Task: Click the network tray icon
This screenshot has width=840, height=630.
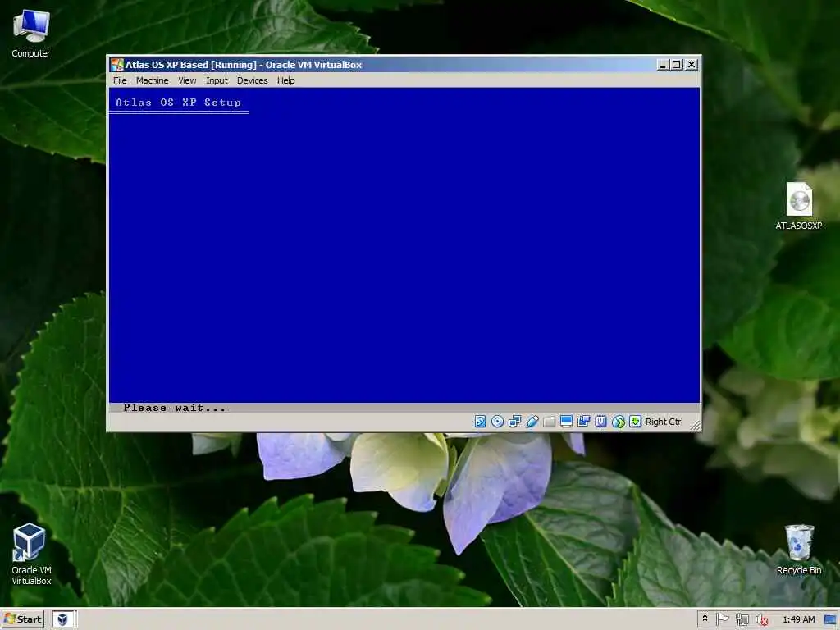Action: click(742, 619)
